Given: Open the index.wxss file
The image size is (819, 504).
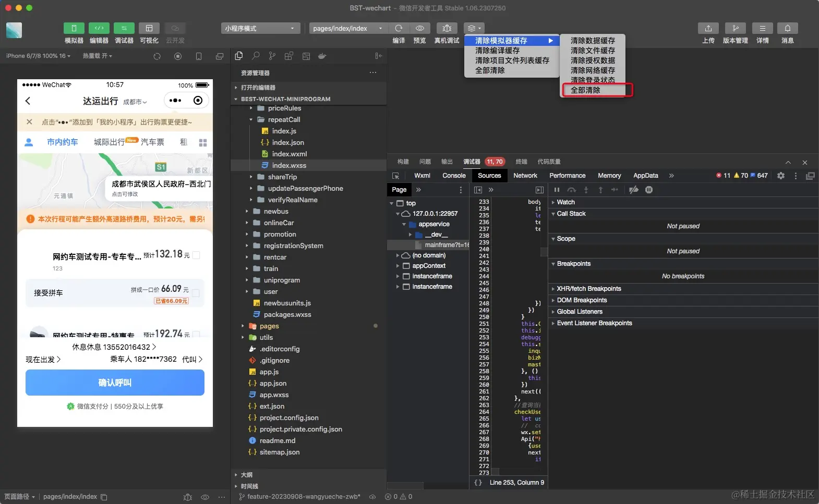Looking at the screenshot, I should 309,165.
